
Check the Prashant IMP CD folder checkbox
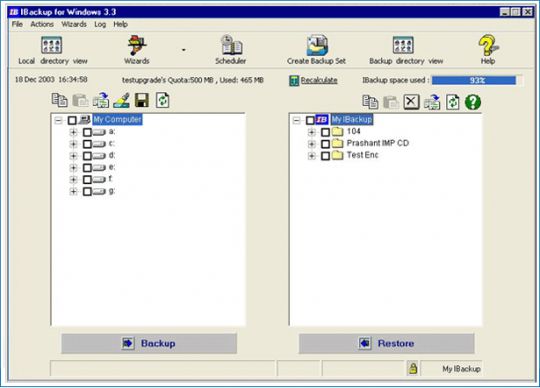pos(325,144)
